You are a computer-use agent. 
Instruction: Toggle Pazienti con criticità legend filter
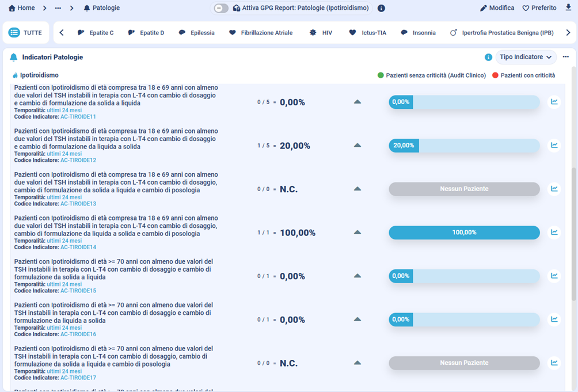click(x=524, y=75)
